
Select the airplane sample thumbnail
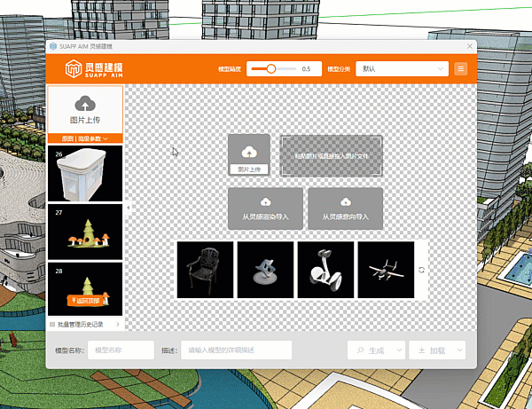point(386,270)
